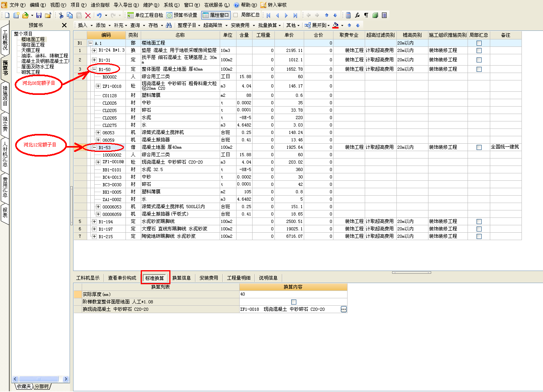Switch to 查看单价构成 tab
Image resolution: width=543 pixels, height=392 pixels.
122,278
